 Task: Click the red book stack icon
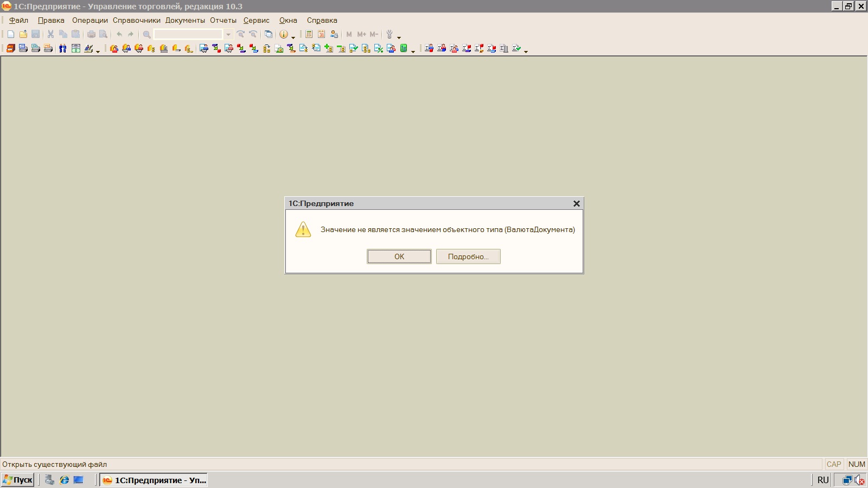coord(11,48)
